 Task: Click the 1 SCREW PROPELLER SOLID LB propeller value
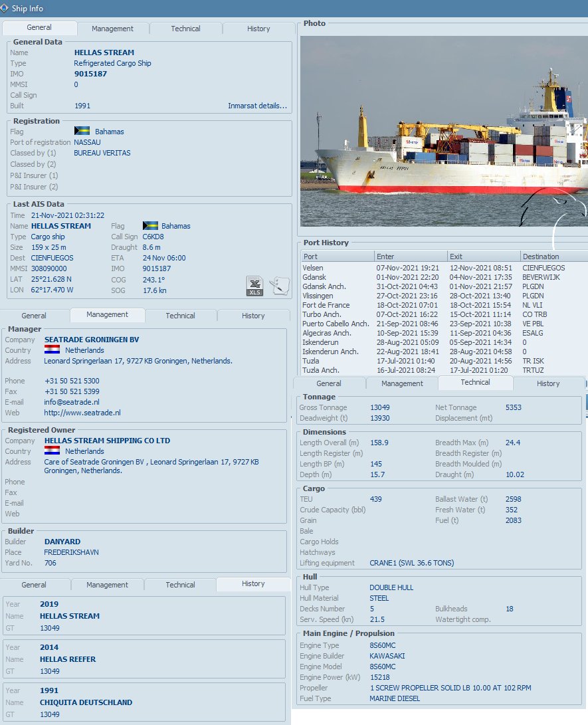(450, 688)
